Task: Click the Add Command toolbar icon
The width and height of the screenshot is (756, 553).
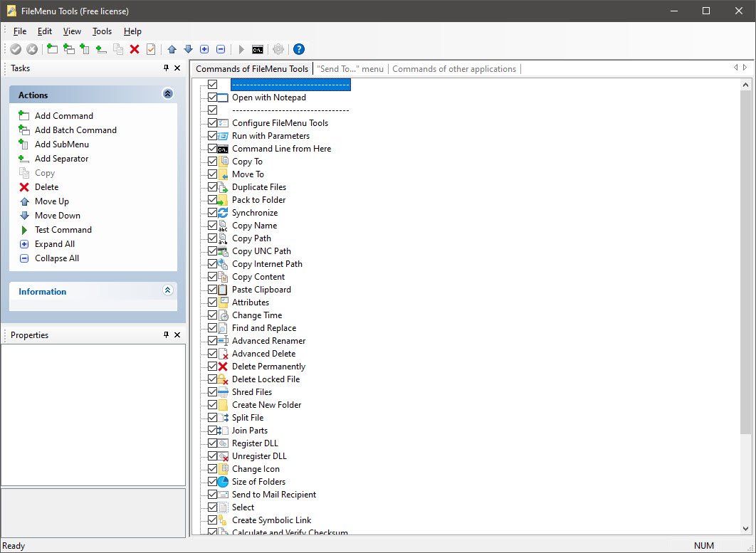Action: (x=52, y=49)
